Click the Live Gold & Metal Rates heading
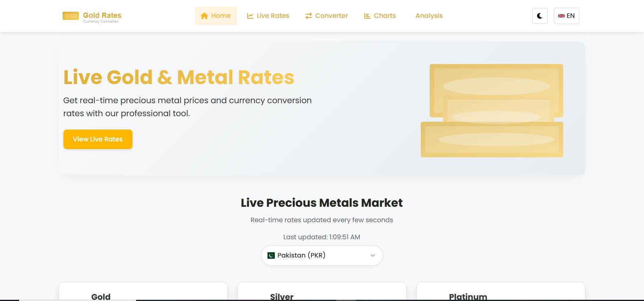 [179, 77]
